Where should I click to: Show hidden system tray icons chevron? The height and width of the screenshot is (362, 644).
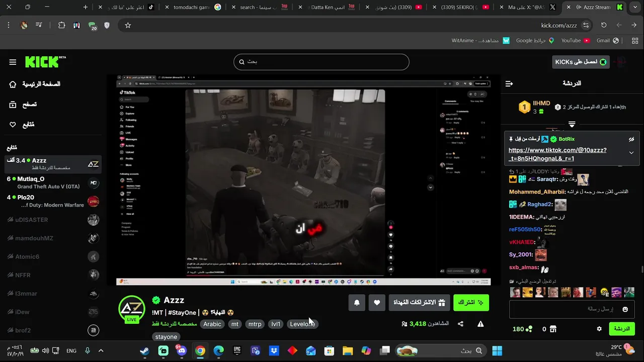coord(101,350)
